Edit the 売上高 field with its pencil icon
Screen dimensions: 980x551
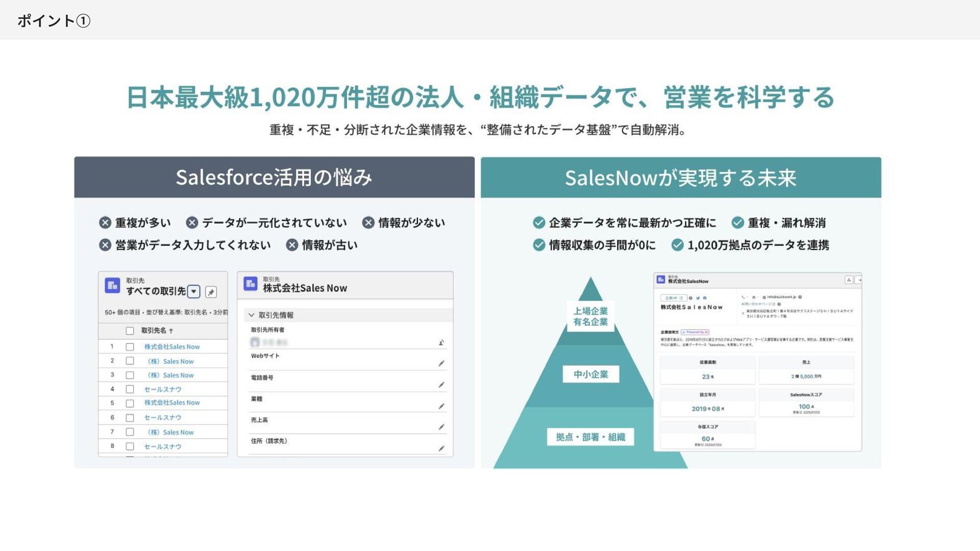(441, 427)
